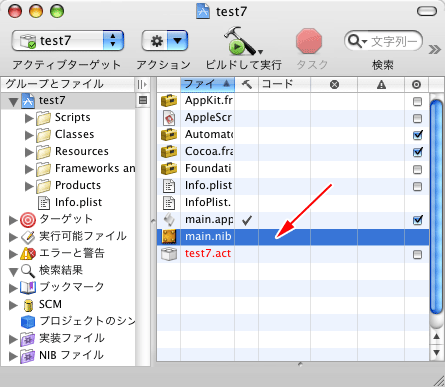This screenshot has height=387, width=445.
Task: Expand the 実装ファイル smart group
Action: point(13,339)
